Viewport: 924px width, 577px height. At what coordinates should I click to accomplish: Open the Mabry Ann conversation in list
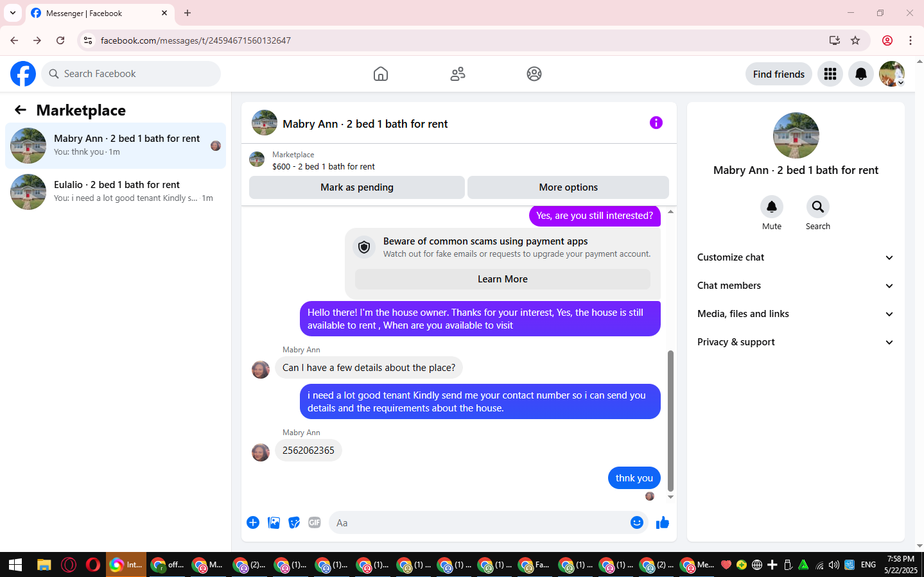[116, 146]
